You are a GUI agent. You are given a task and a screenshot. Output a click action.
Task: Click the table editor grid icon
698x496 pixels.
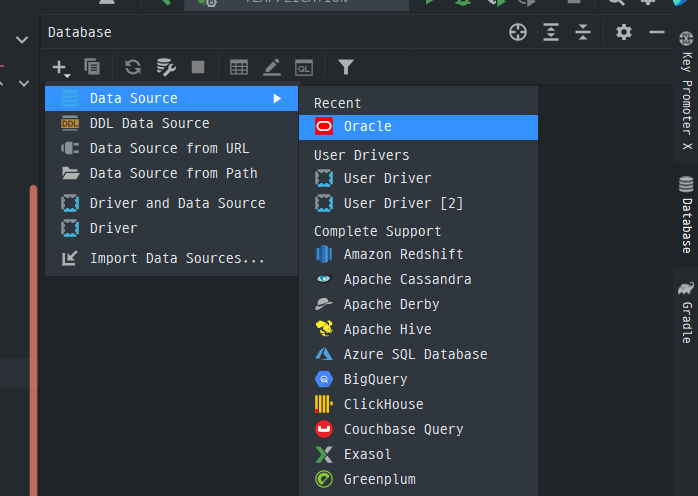[x=239, y=68]
